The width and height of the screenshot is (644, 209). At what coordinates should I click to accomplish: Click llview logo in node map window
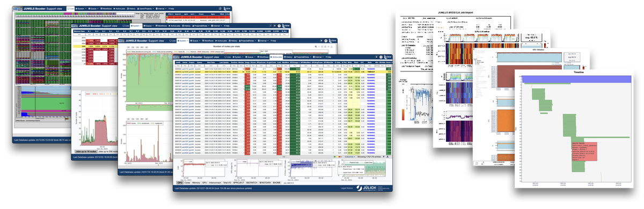[x=227, y=8]
